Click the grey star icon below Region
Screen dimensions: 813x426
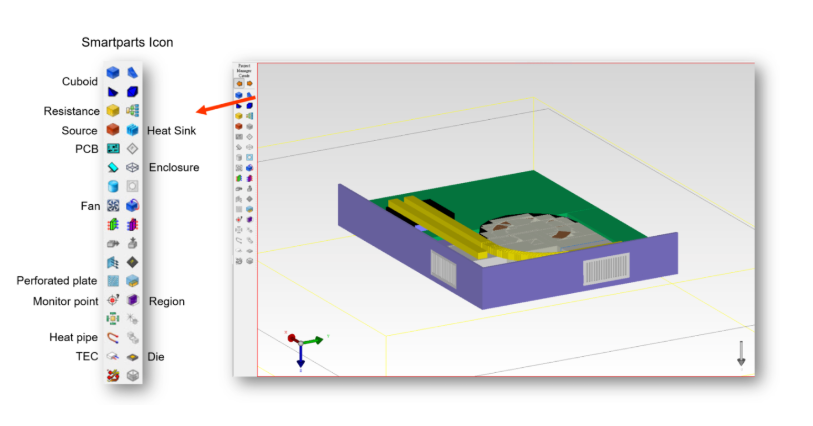[x=132, y=318]
